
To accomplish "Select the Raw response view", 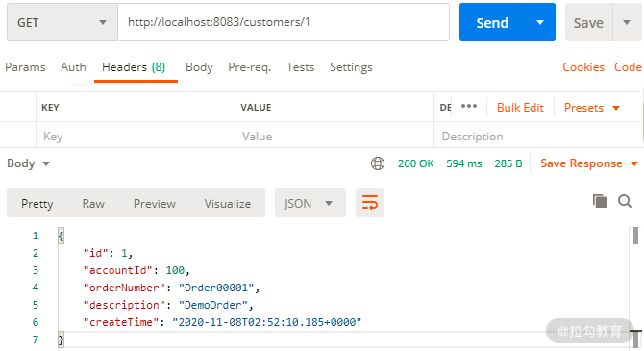I will (x=93, y=204).
